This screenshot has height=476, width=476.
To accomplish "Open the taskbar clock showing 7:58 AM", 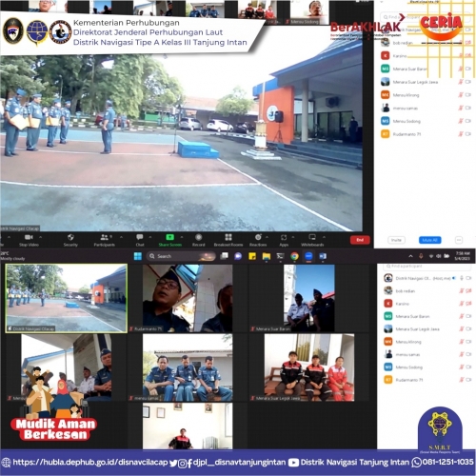I will [x=463, y=256].
